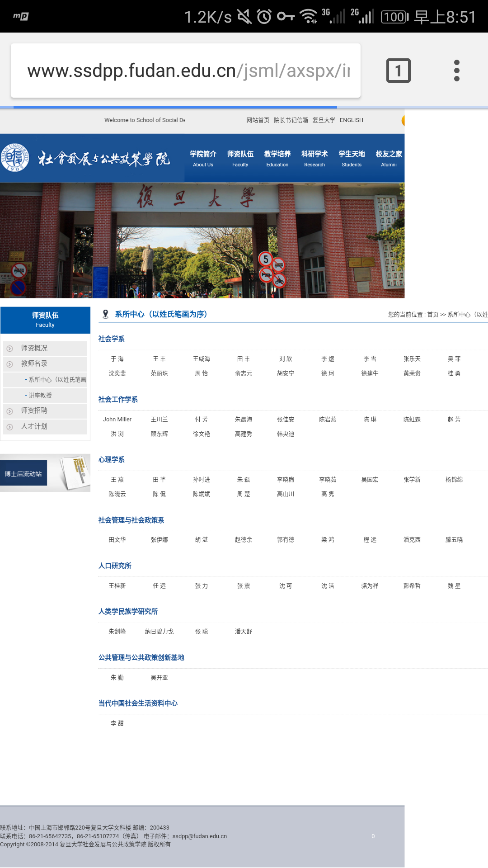The height and width of the screenshot is (868, 488).
Task: Open faculty profile 郭有德
Action: pos(286,540)
